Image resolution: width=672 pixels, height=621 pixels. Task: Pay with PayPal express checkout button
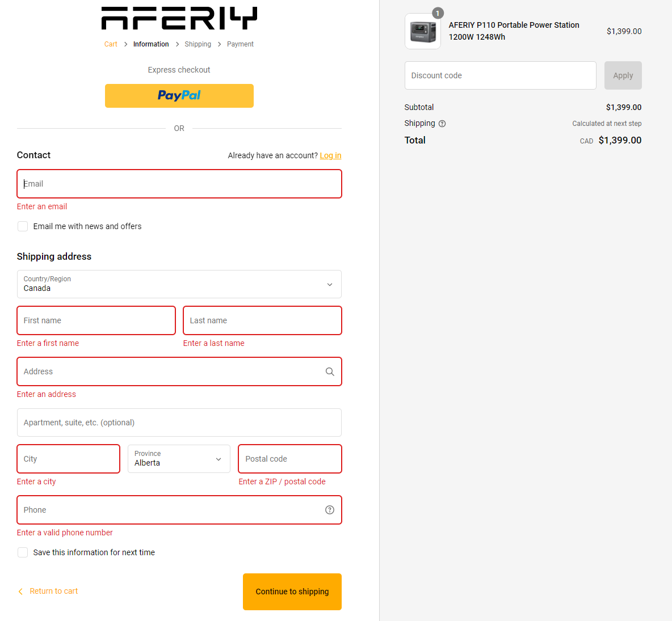tap(179, 96)
